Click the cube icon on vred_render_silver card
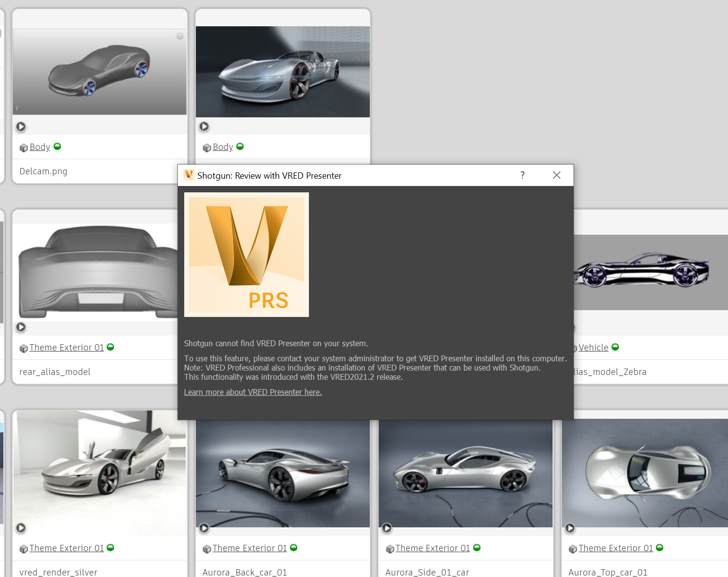This screenshot has height=577, width=728. 23,549
